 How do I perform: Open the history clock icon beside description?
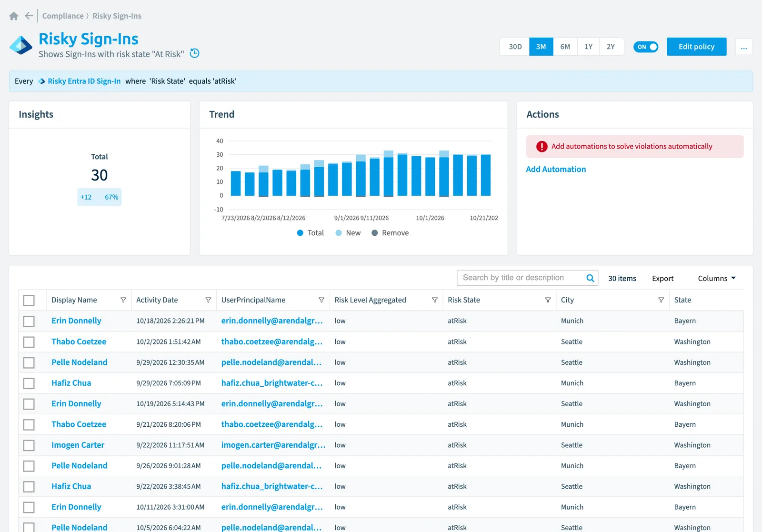tap(194, 53)
